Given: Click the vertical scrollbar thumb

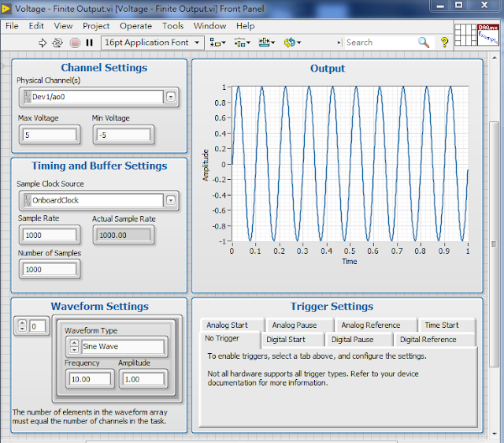Looking at the screenshot, I should pos(494,244).
